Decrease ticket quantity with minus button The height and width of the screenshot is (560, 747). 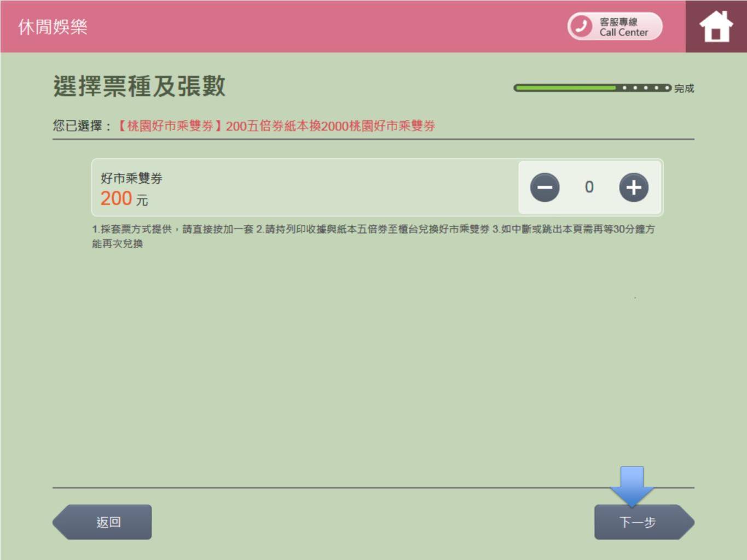[x=545, y=188]
